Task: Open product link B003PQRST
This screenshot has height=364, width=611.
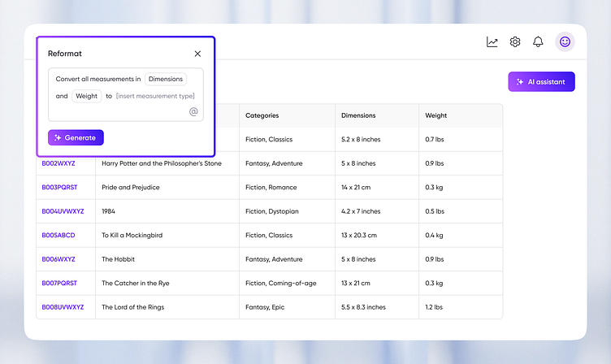Action: tap(60, 188)
